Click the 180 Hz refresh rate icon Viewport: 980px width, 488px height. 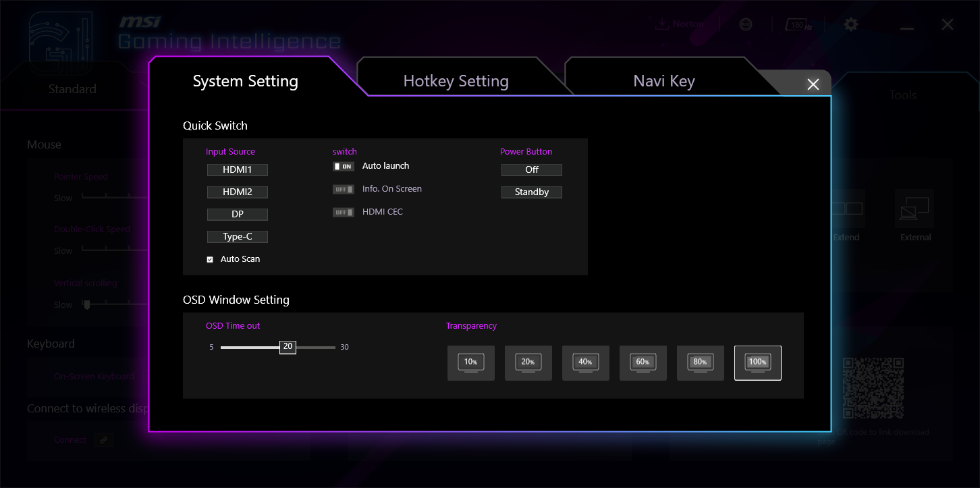click(798, 24)
